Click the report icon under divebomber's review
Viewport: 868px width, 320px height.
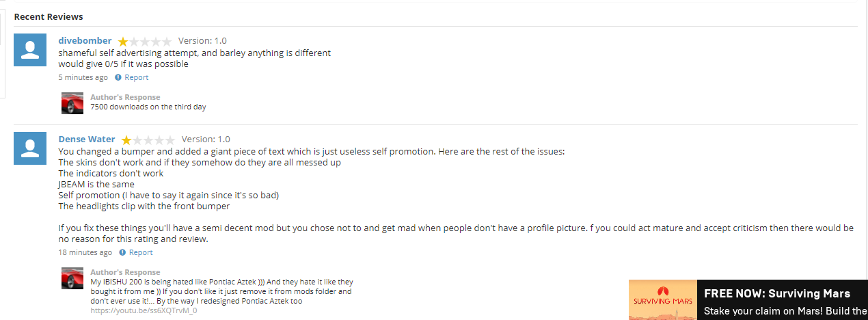(118, 78)
